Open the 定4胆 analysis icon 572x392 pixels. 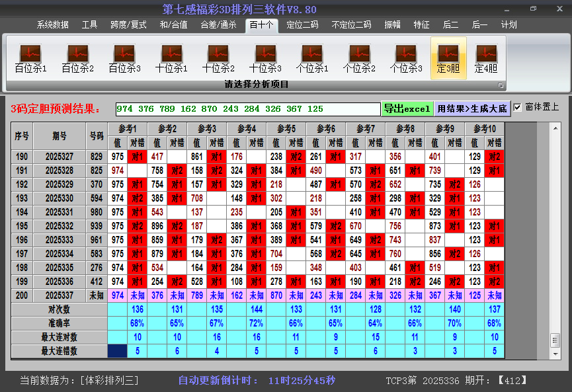point(486,58)
